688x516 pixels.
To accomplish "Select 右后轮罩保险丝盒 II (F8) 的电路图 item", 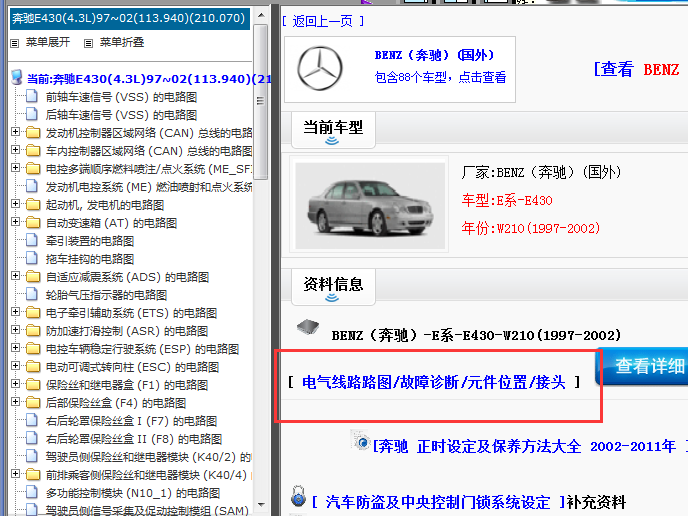I will pyautogui.click(x=134, y=439).
